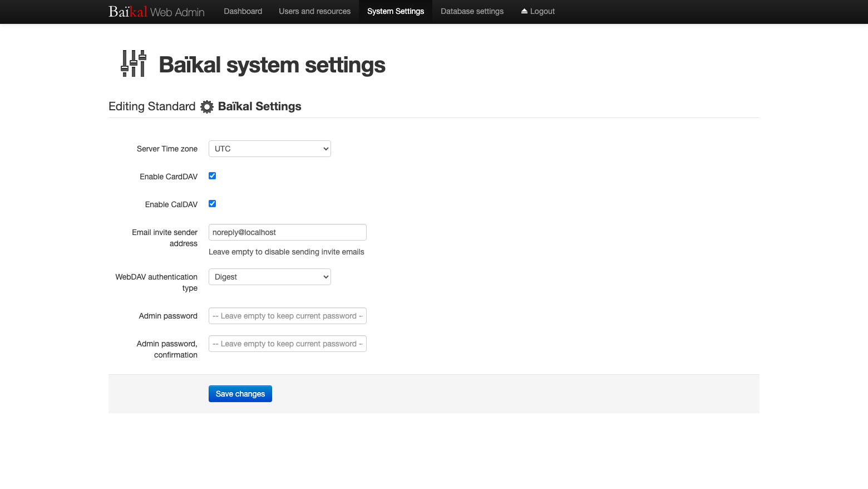Click the 'Leave empty to disable sending invite emails' hint
Screen dimensions: 868x489
click(x=287, y=252)
